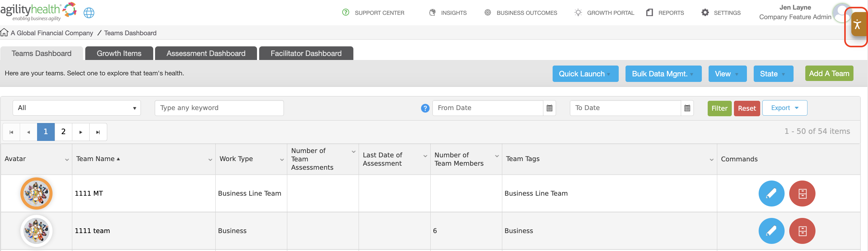The image size is (868, 251).
Task: Click the Type any keyword search field
Action: [x=219, y=108]
